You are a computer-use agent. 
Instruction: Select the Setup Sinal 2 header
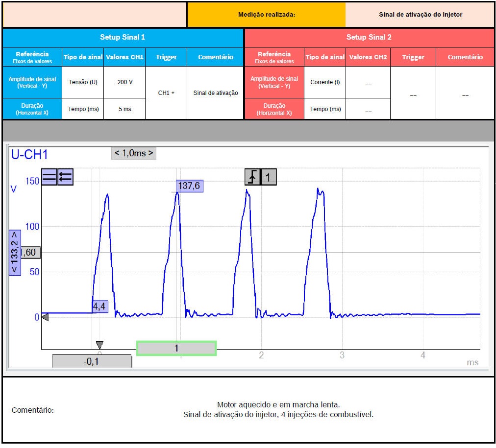click(369, 37)
